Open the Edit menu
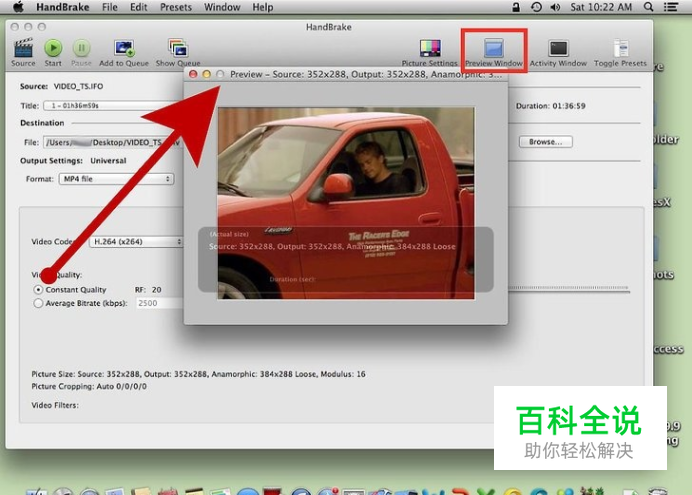This screenshot has height=495, width=692. click(139, 7)
